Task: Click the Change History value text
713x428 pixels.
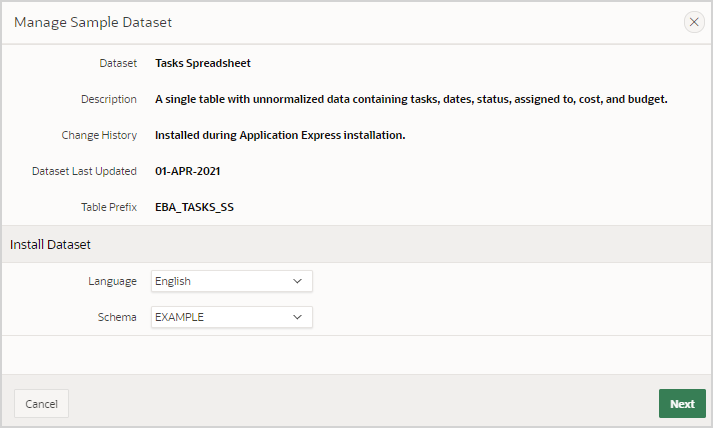Action: point(280,135)
